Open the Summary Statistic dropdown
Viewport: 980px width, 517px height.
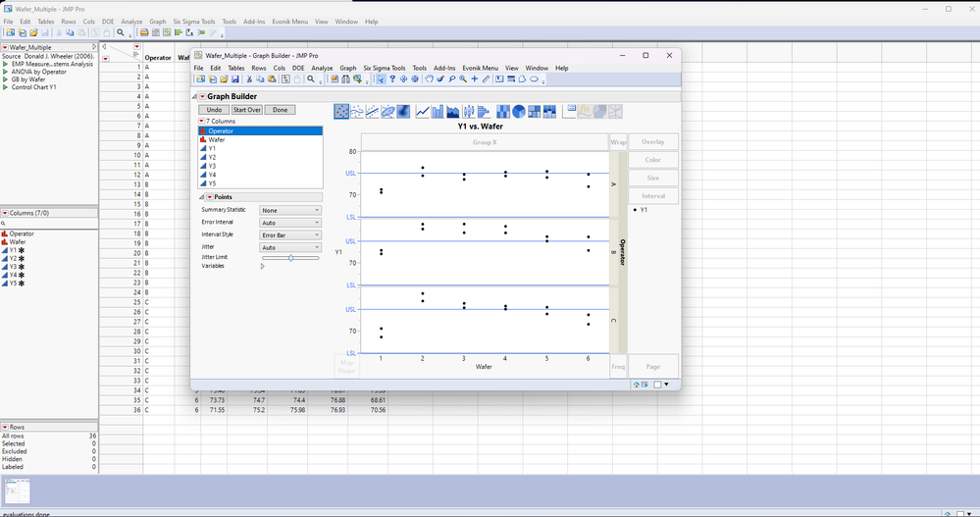[289, 210]
